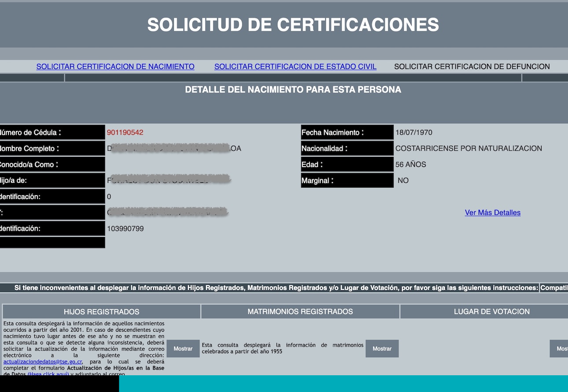Click the HIJOS REGISTRADOS column header
Viewport: 568px width, 392px height.
pyautogui.click(x=102, y=311)
